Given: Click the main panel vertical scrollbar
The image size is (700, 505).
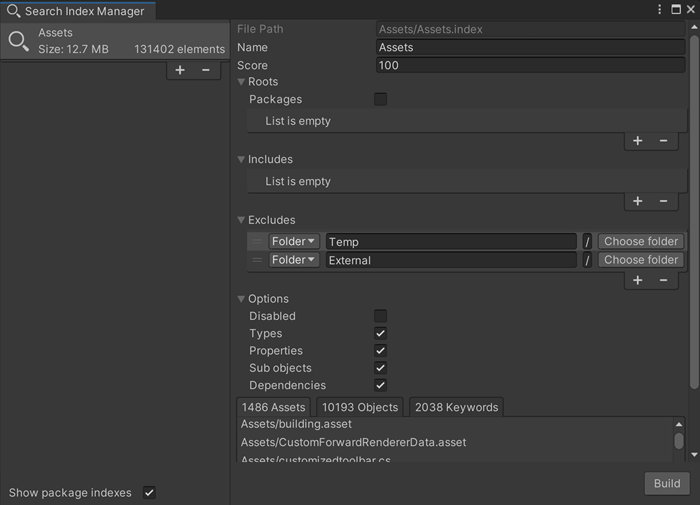Looking at the screenshot, I should pyautogui.click(x=694, y=212).
